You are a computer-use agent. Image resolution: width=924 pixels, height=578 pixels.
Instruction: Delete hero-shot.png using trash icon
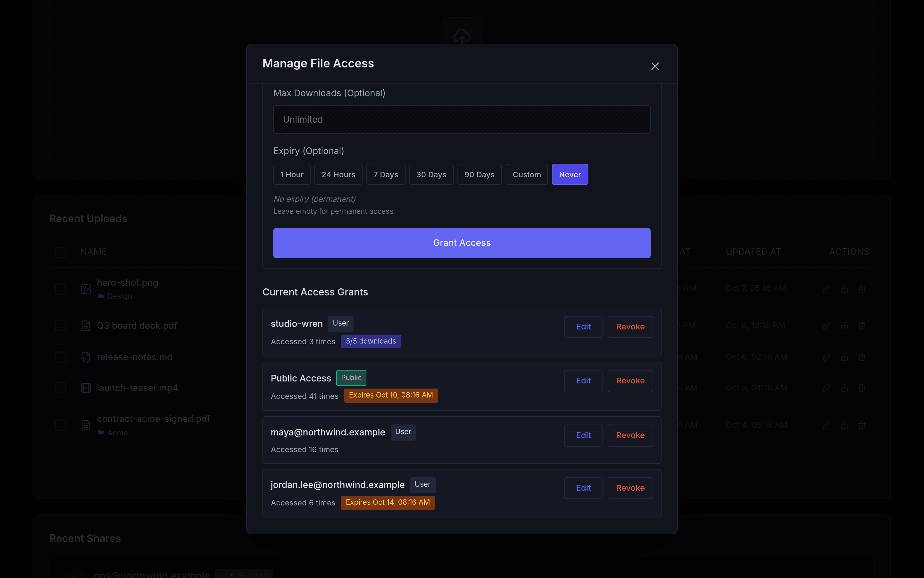(862, 289)
